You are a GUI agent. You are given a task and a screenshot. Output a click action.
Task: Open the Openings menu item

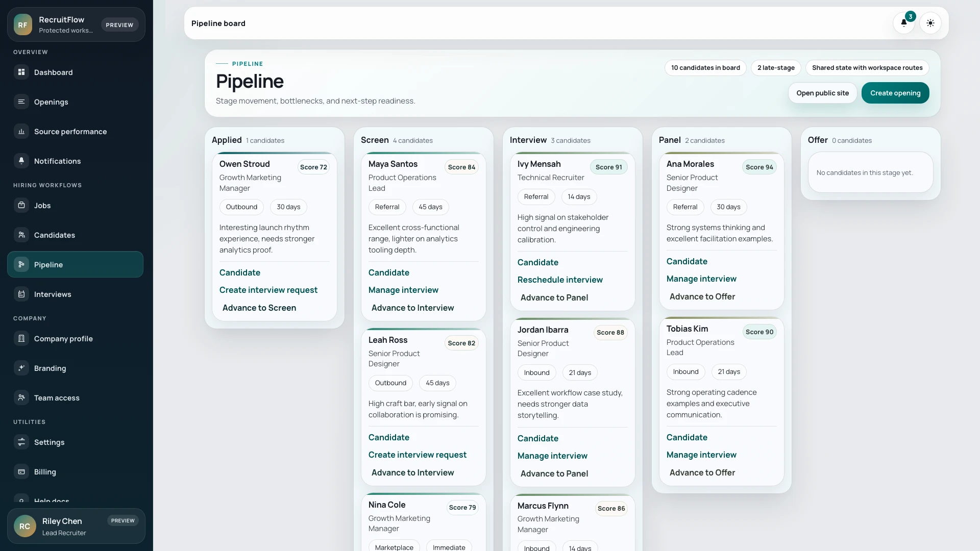click(x=75, y=102)
